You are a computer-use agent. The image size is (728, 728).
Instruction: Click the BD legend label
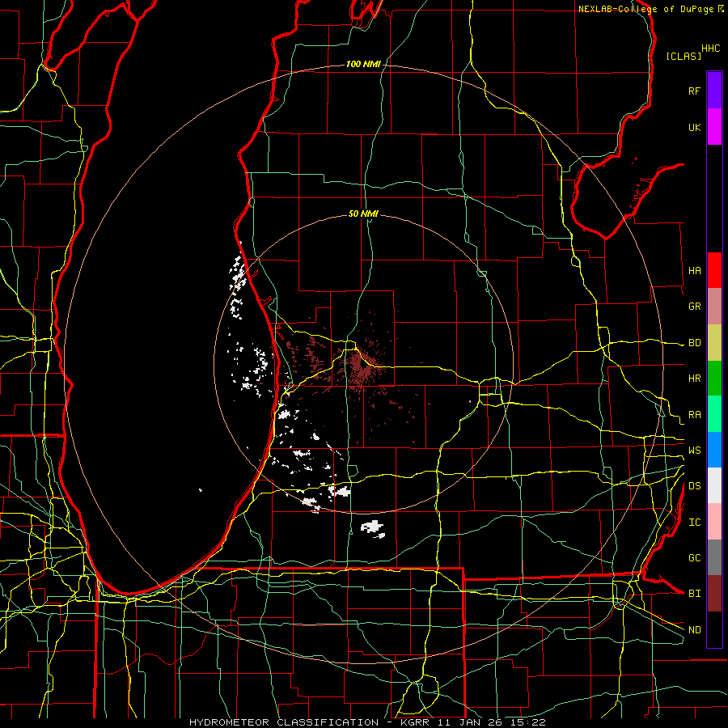click(x=694, y=343)
